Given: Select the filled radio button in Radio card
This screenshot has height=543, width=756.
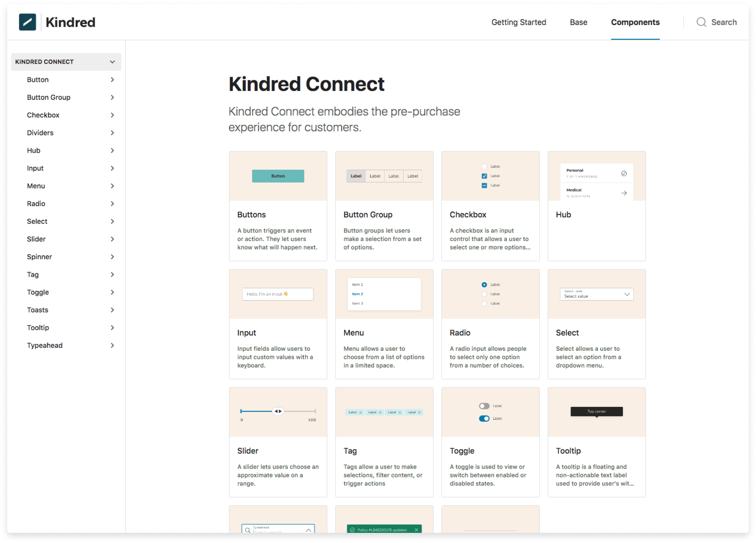Looking at the screenshot, I should (x=484, y=285).
